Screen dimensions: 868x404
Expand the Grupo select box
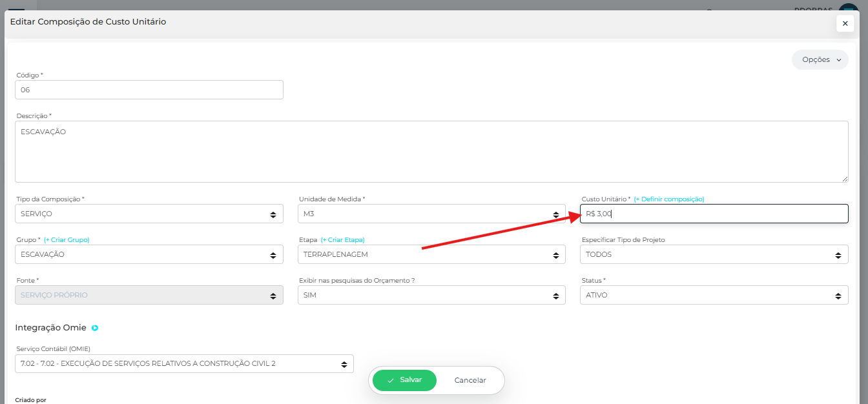point(149,254)
